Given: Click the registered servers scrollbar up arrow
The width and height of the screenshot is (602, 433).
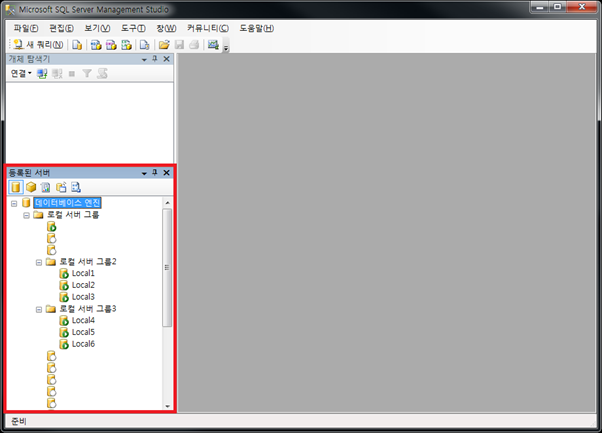Looking at the screenshot, I should (167, 202).
